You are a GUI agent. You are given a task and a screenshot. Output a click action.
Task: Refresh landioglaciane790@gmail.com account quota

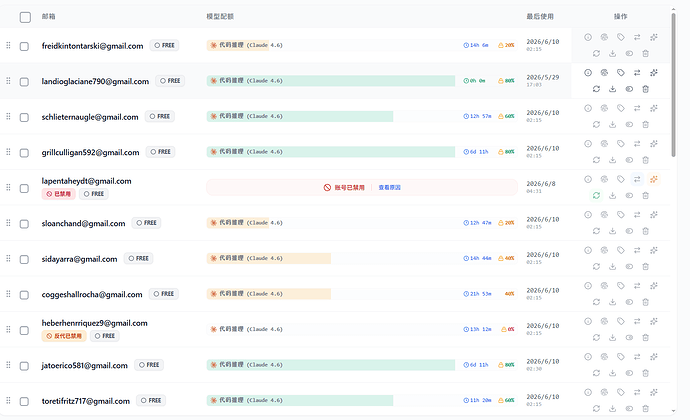596,89
